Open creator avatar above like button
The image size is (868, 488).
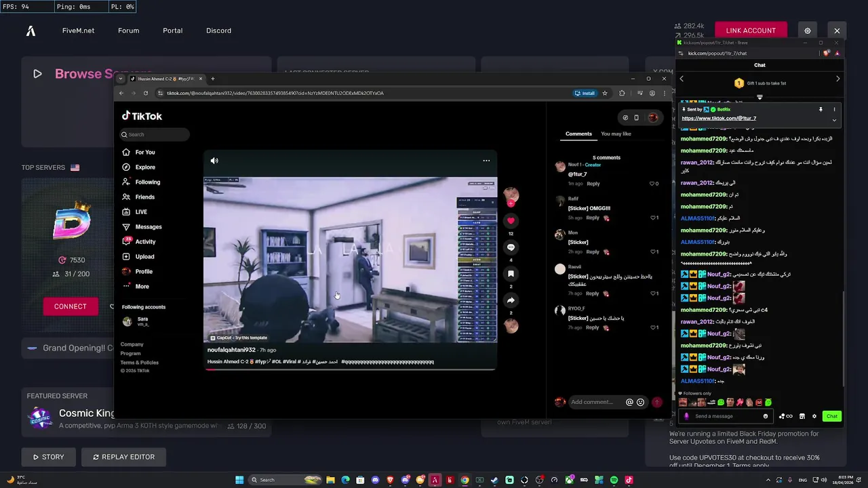pos(511,195)
